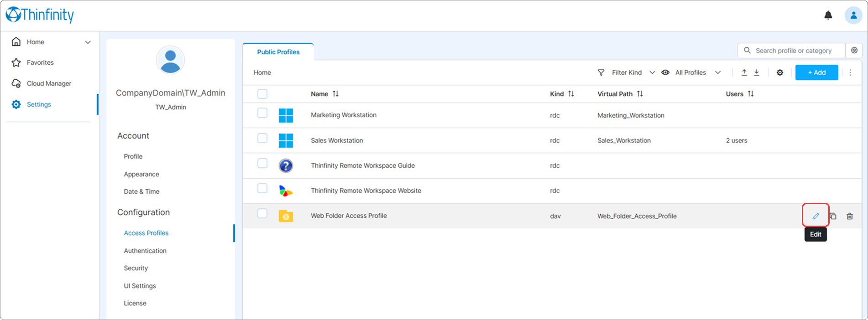Image resolution: width=868 pixels, height=320 pixels.
Task: Select Access Profiles configuration
Action: (146, 233)
